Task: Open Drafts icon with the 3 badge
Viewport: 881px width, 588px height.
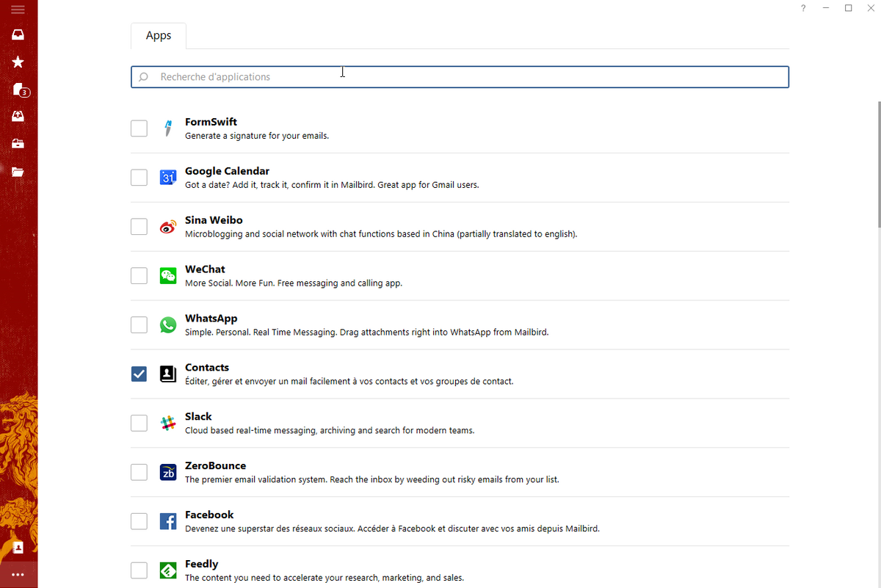Action: coord(20,90)
